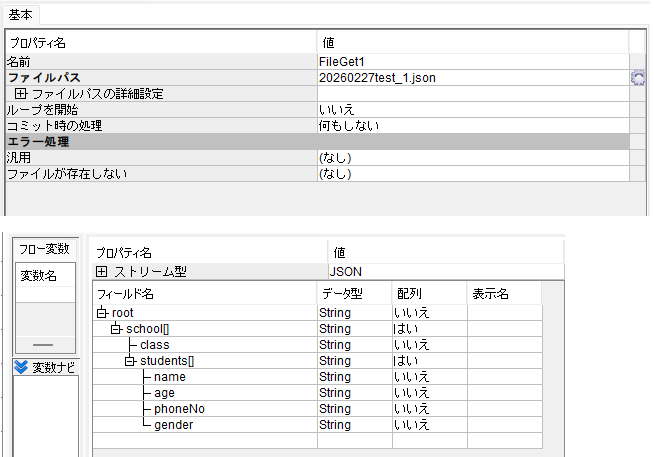654x457 pixels.
Task: Expand the ストリーム型 property row
Action: (101, 272)
